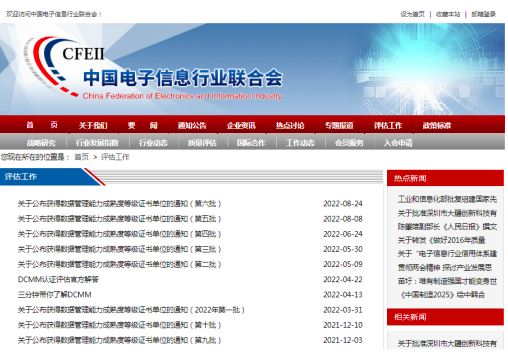
Task: Open the 苗圩：唯有制造强国 news link
Action: [x=447, y=281]
